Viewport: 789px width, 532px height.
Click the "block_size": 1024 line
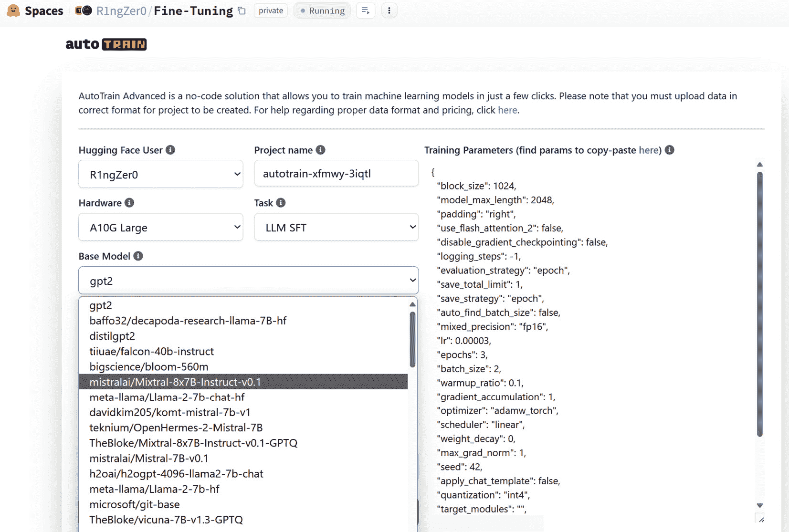[x=476, y=186]
